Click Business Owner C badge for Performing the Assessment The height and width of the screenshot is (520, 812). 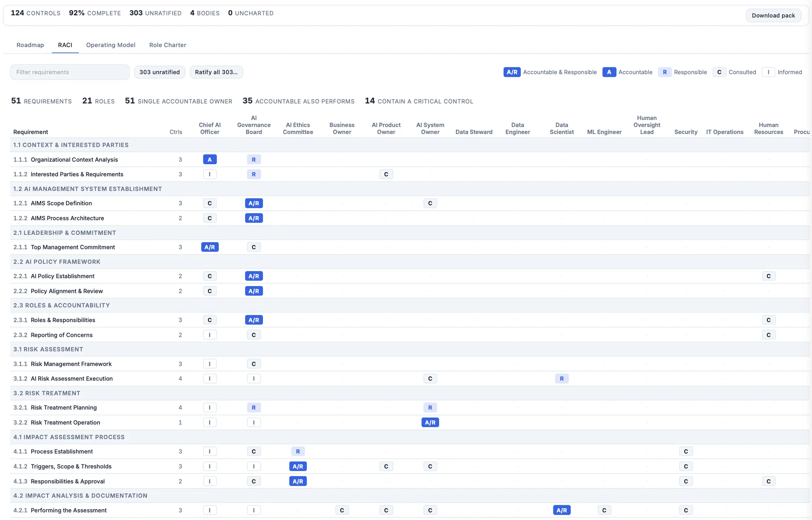(x=342, y=510)
